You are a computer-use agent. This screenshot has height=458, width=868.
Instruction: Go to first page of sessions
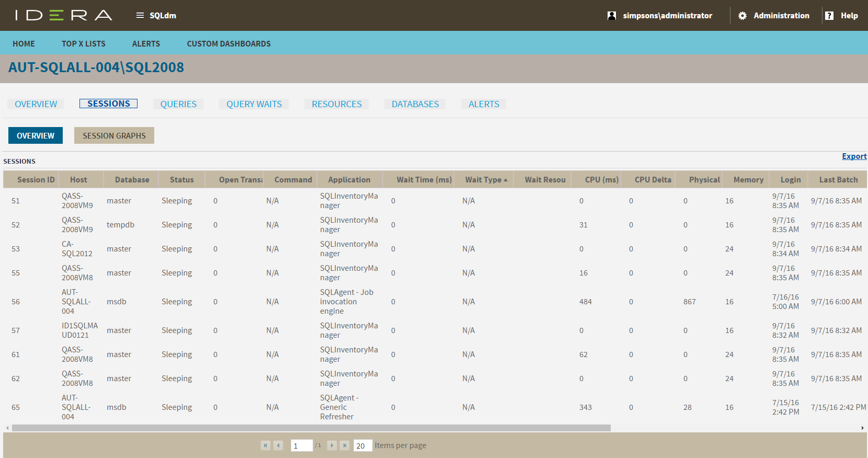[266, 445]
